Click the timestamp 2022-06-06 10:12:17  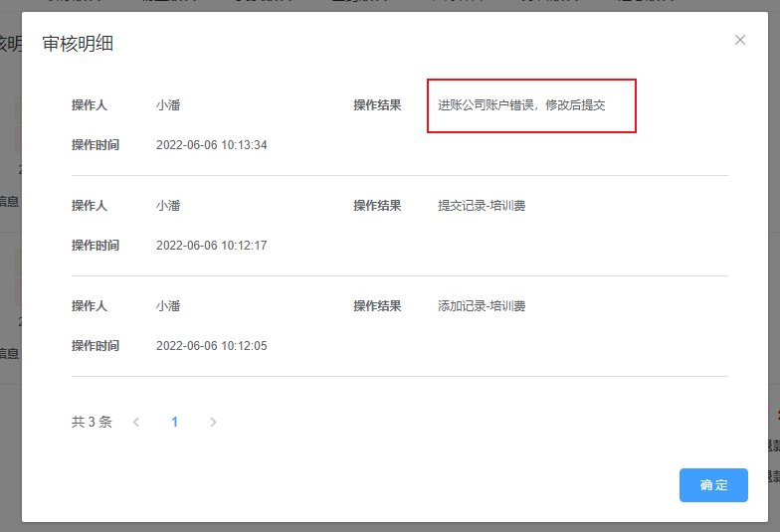[x=211, y=246]
